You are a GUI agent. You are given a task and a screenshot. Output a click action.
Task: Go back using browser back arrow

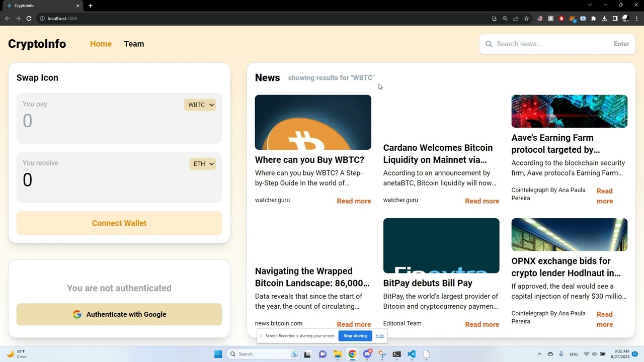(x=7, y=19)
